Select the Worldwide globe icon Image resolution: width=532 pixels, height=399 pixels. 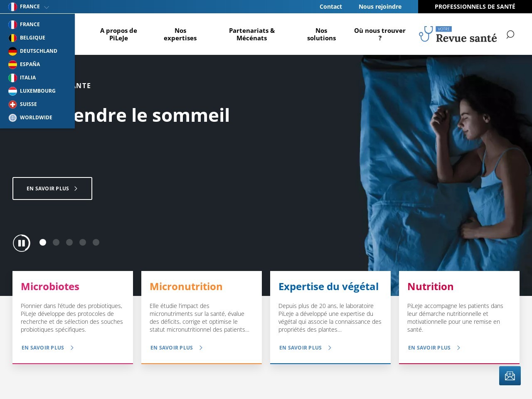[x=13, y=118]
